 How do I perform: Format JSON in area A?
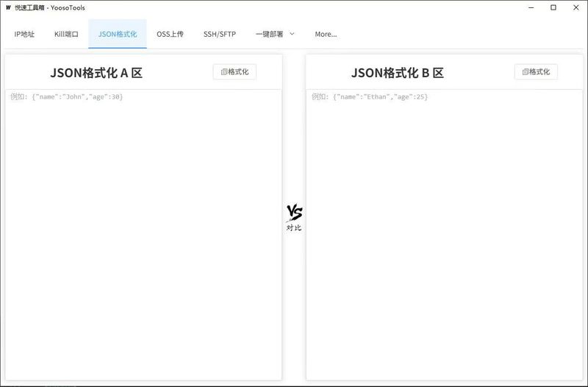[x=234, y=71]
